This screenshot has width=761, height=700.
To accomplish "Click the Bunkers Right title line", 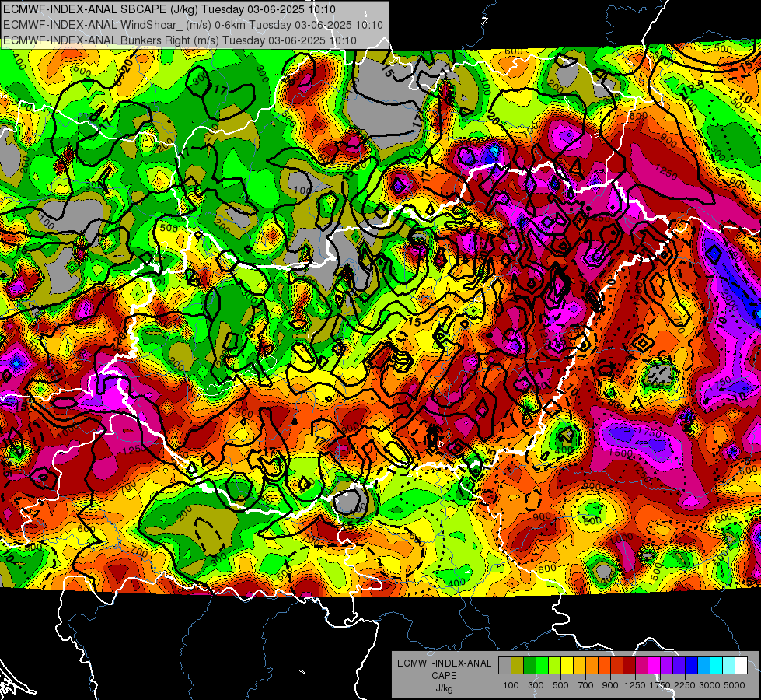I will tap(180, 40).
